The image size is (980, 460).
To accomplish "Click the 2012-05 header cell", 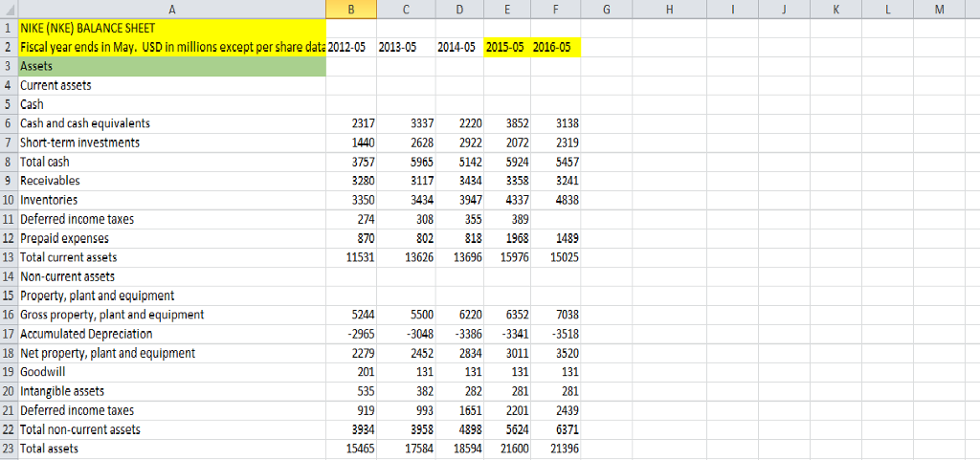I will click(x=351, y=48).
